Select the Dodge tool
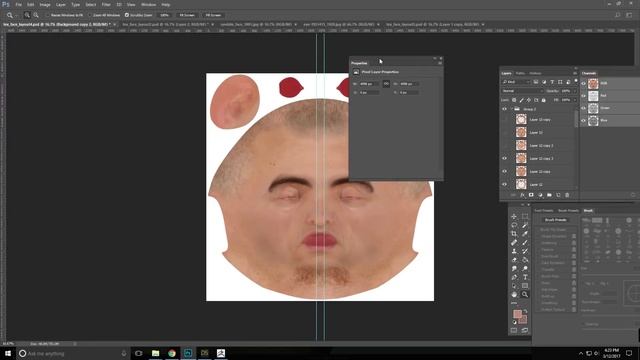The image size is (640, 360). (x=525, y=268)
